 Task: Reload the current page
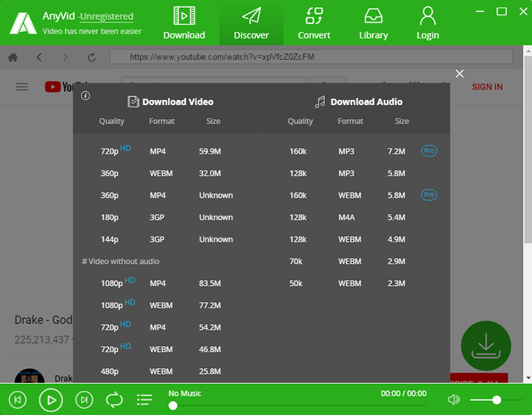click(x=92, y=57)
